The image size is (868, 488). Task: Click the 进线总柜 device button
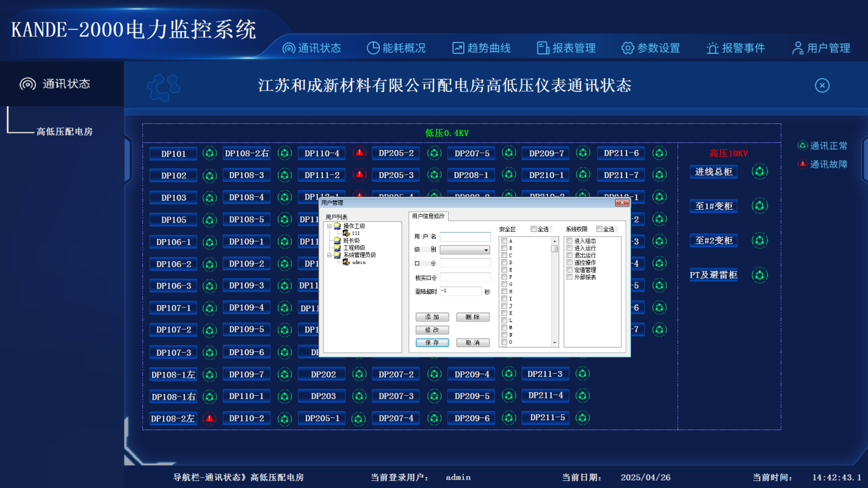point(714,172)
